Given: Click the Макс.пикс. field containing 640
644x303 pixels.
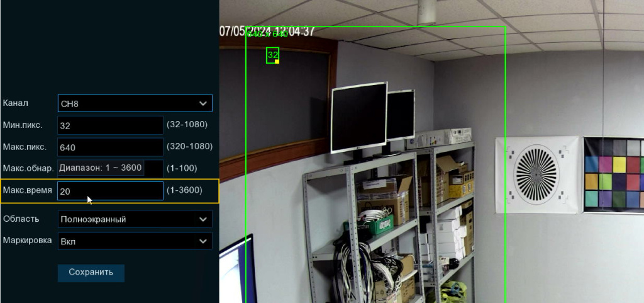Looking at the screenshot, I should point(110,147).
